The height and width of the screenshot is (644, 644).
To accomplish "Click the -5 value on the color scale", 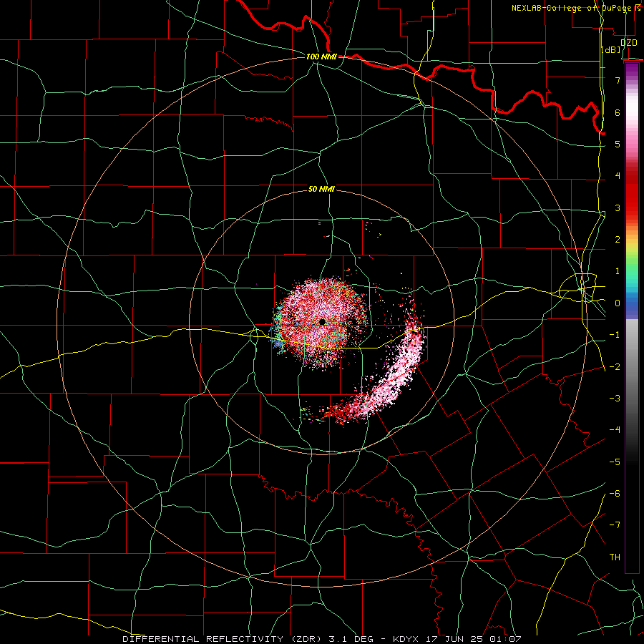I will tap(615, 462).
